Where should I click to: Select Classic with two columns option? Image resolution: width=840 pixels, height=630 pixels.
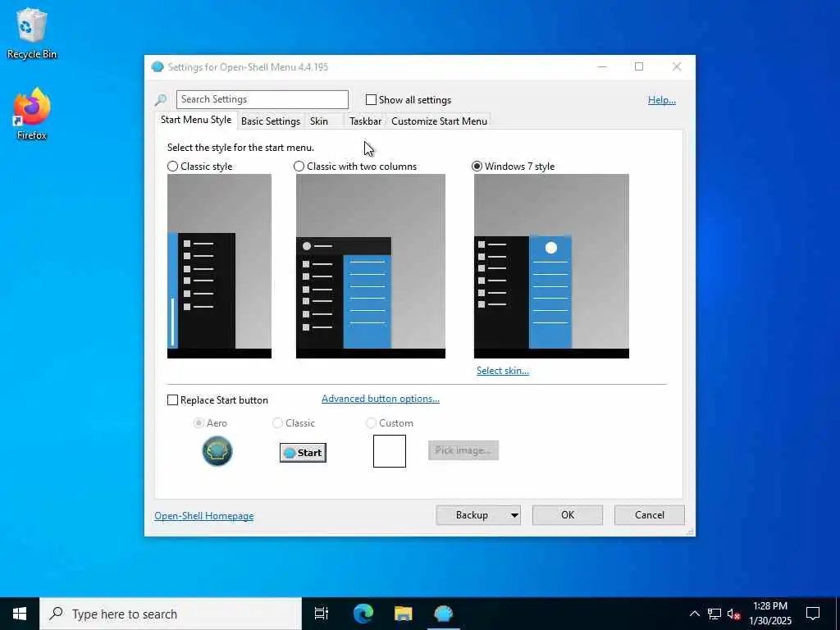point(299,167)
